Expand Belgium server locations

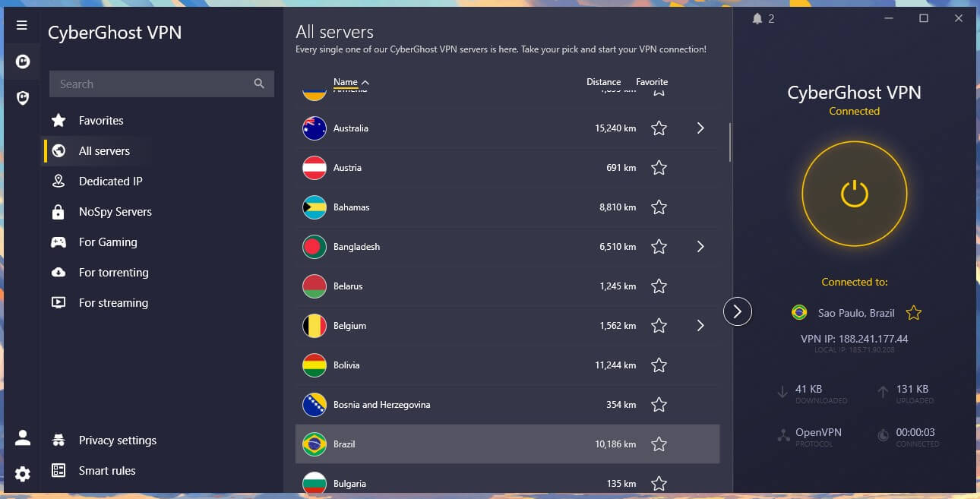tap(700, 326)
